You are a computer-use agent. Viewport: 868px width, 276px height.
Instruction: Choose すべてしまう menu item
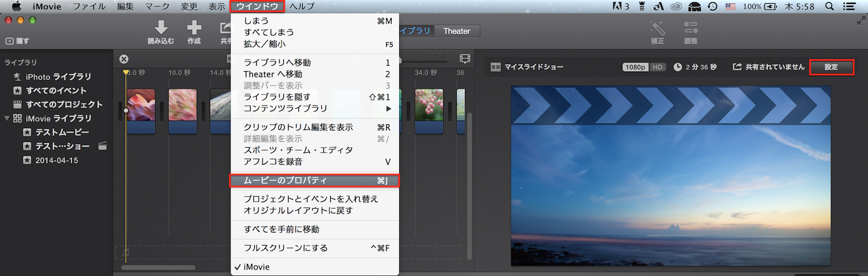click(x=315, y=32)
